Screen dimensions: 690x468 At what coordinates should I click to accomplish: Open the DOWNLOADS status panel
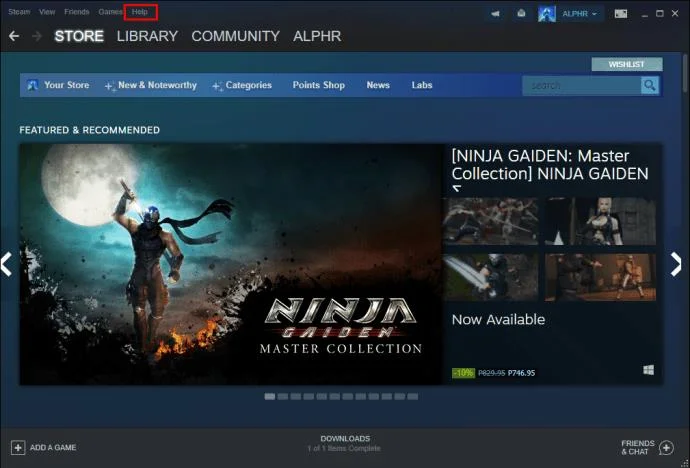[345, 443]
